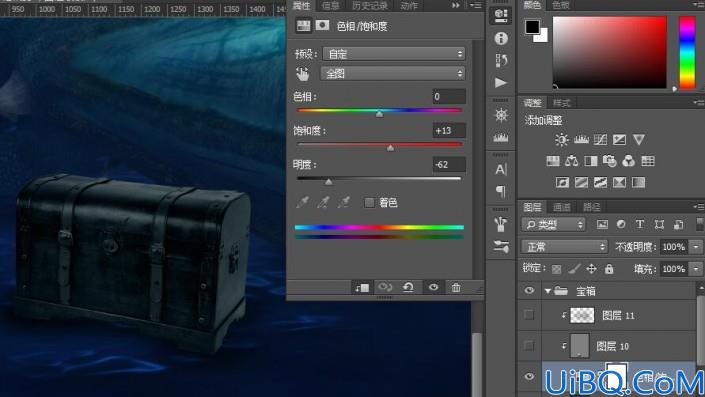Select the first eyedropper in Properties

pyautogui.click(x=303, y=202)
